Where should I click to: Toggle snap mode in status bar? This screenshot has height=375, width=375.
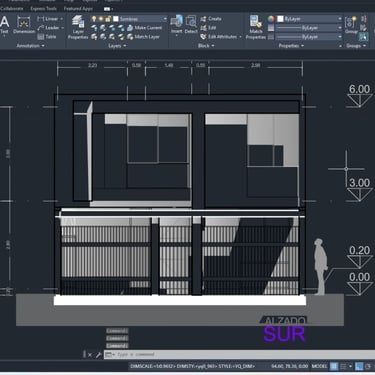click(343, 366)
